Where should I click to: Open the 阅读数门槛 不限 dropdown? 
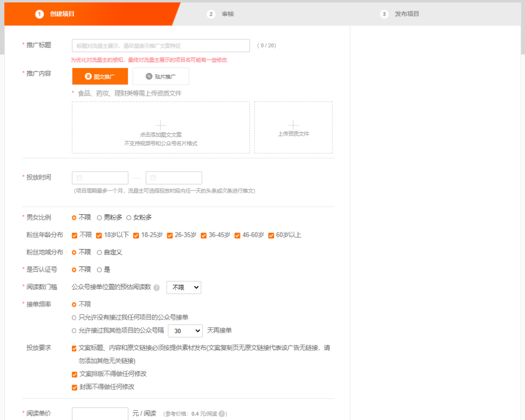184,287
